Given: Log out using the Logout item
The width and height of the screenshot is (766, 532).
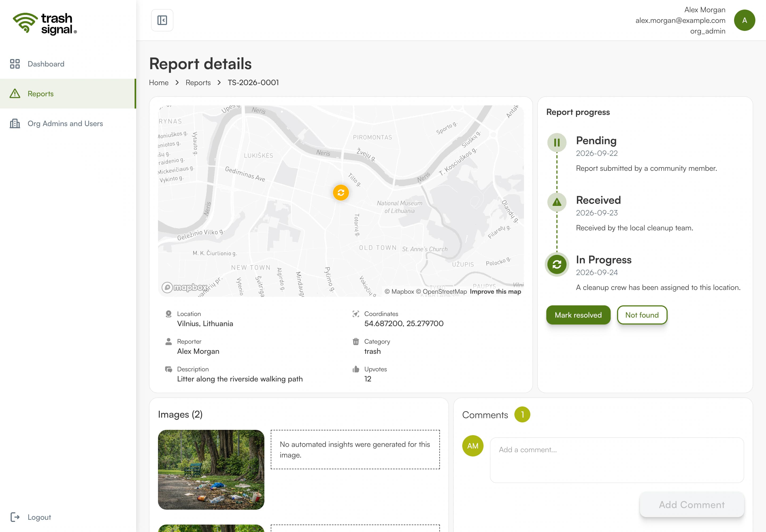Looking at the screenshot, I should [x=31, y=517].
